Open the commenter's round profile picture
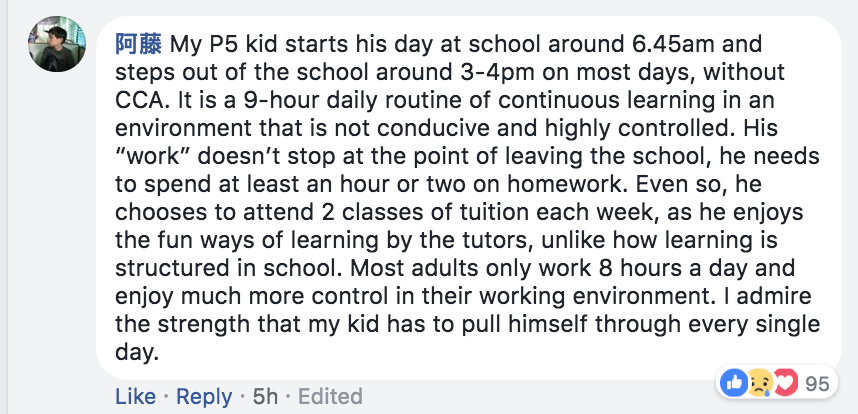This screenshot has height=414, width=858. tap(57, 44)
